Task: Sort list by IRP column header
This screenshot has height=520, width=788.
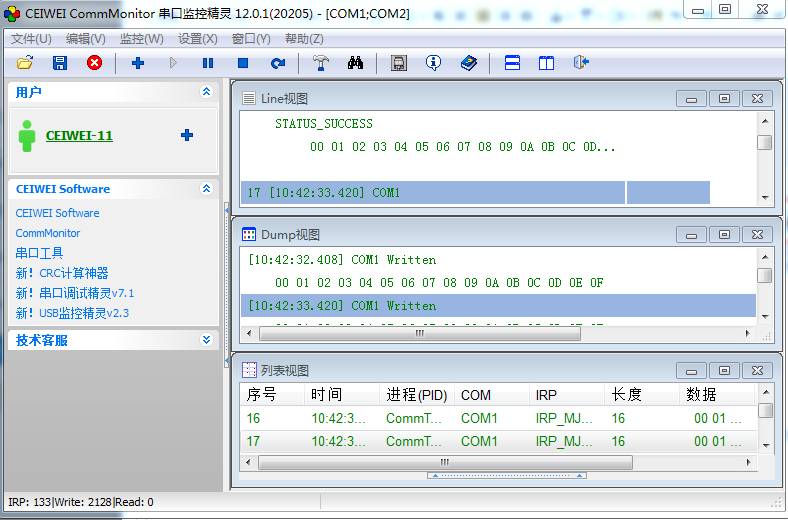Action: click(566, 394)
